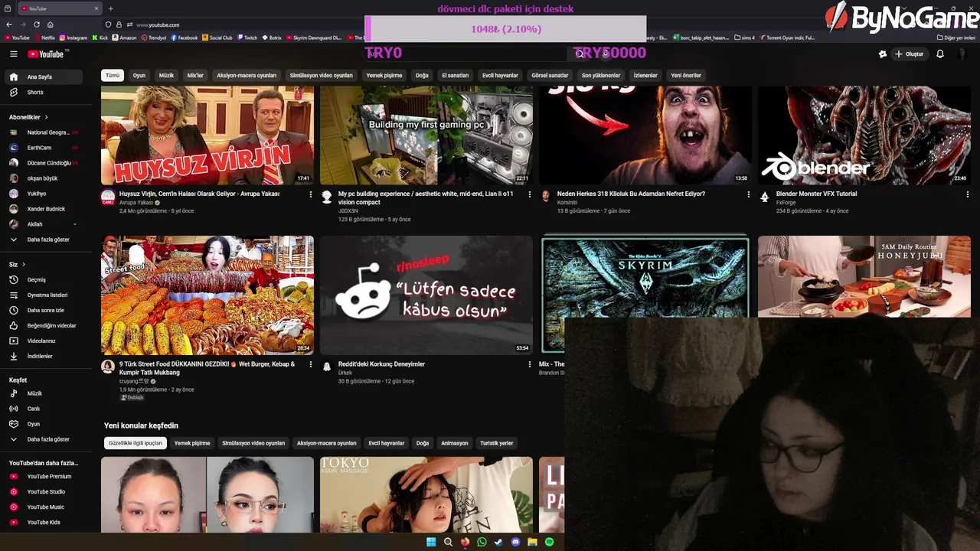
Task: Open options for My pc building experience video
Action: coord(529,194)
